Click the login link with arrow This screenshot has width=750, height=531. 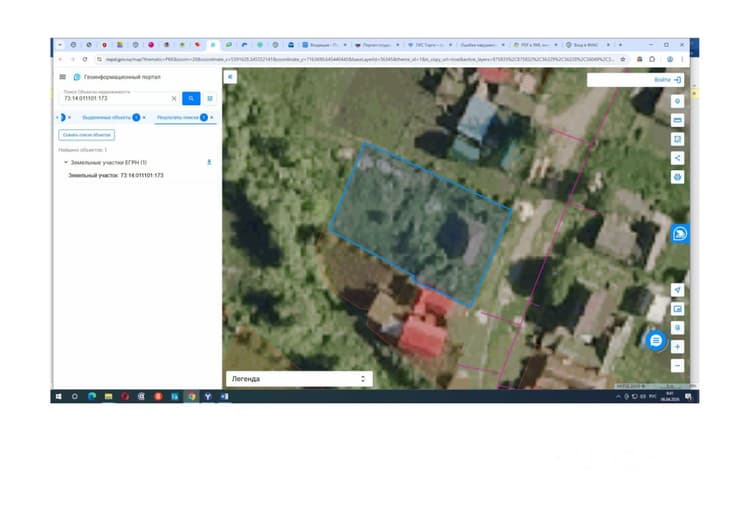tap(667, 80)
